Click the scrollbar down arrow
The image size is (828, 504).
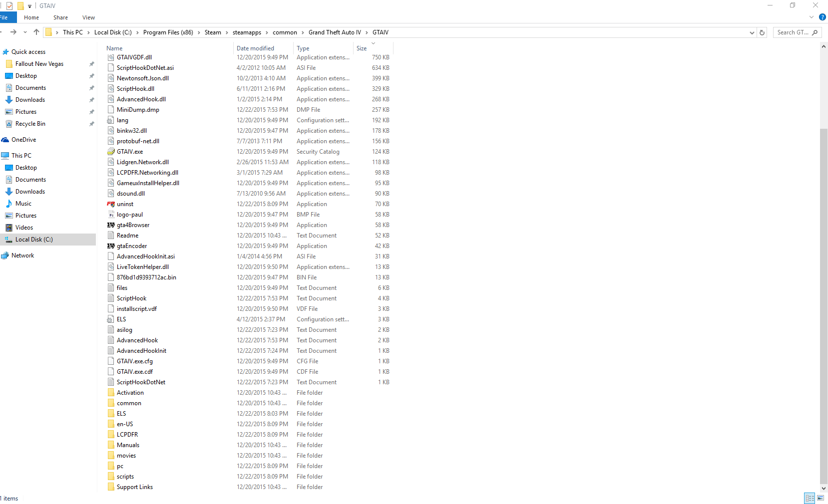[x=824, y=489]
